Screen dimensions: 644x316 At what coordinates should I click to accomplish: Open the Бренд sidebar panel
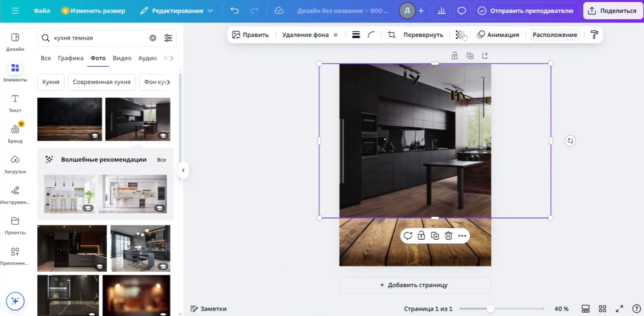click(15, 133)
